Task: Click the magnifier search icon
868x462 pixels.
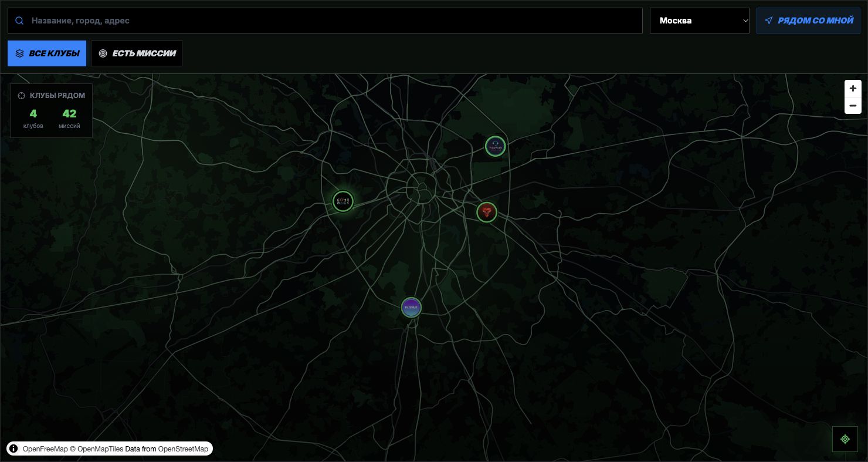Action: pyautogui.click(x=19, y=21)
